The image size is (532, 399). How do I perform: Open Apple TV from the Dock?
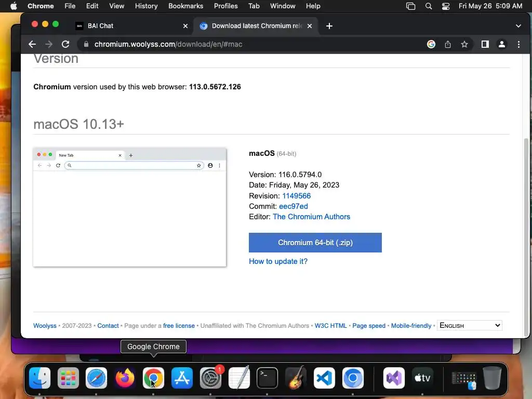422,378
